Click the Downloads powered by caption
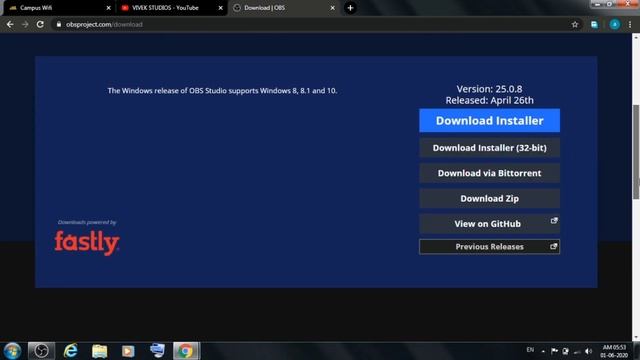 click(x=87, y=222)
